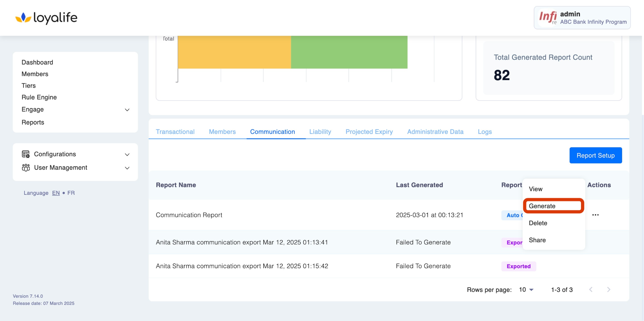Click the User Management people icon
The height and width of the screenshot is (321, 644).
coord(26,167)
